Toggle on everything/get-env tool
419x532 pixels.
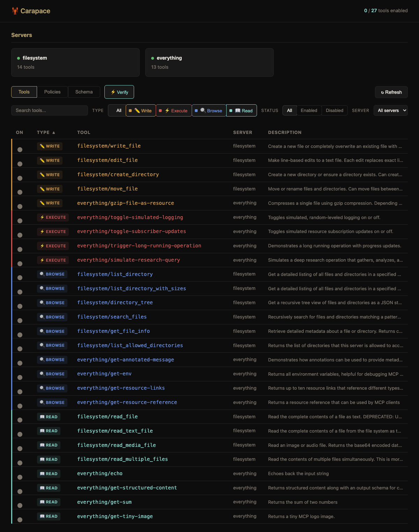tap(20, 377)
